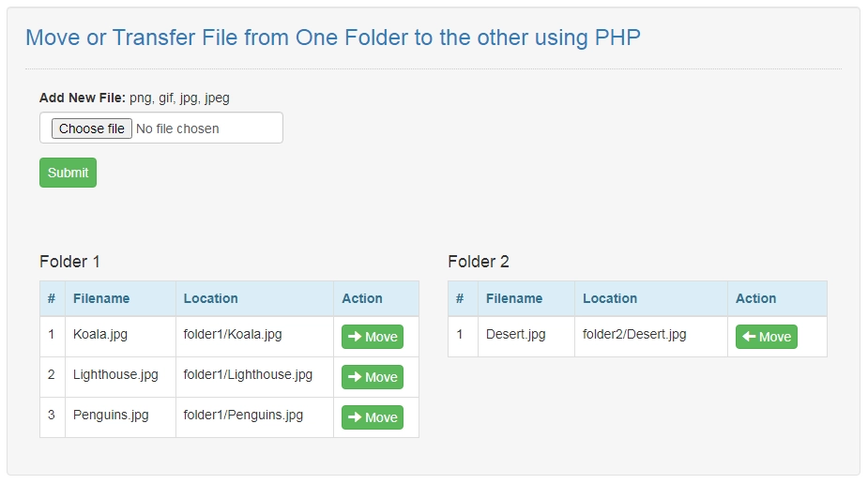Select the Koala.jpg filename cell

click(x=100, y=334)
